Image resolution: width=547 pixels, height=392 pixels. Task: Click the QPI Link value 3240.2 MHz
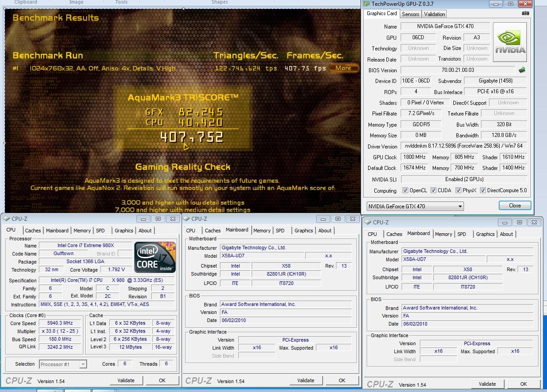coord(60,347)
